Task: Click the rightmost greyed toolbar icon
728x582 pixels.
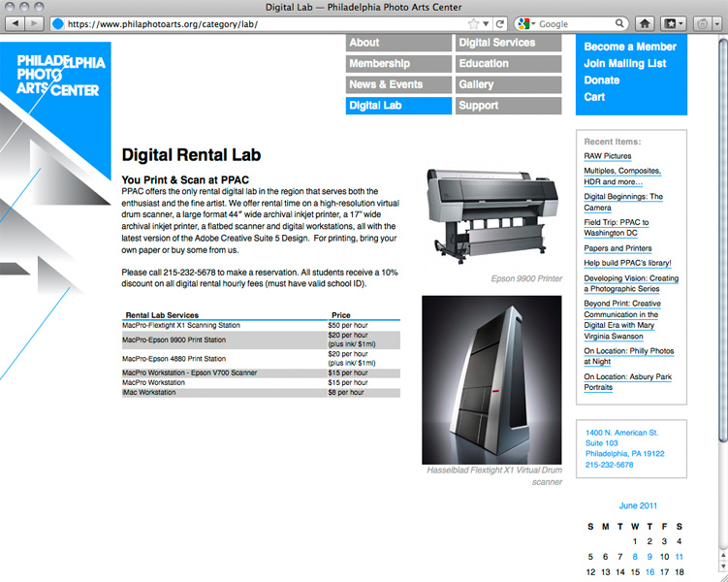Action: [703, 23]
